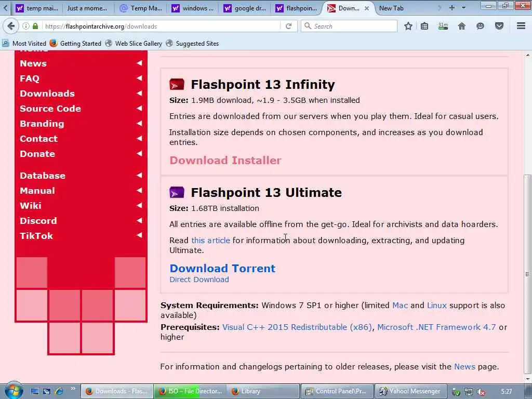List all tabs dropdown arrow
This screenshot has width=532, height=399.
click(464, 8)
